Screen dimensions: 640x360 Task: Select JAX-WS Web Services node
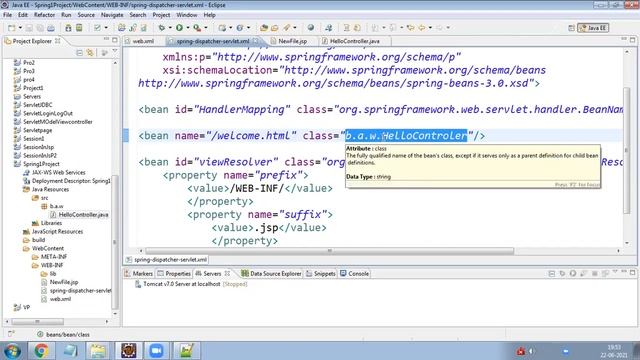click(58, 173)
